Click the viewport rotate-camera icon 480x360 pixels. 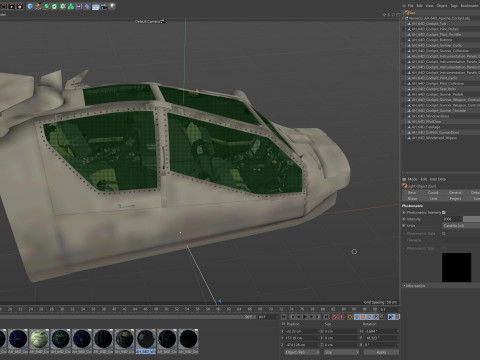click(393, 15)
